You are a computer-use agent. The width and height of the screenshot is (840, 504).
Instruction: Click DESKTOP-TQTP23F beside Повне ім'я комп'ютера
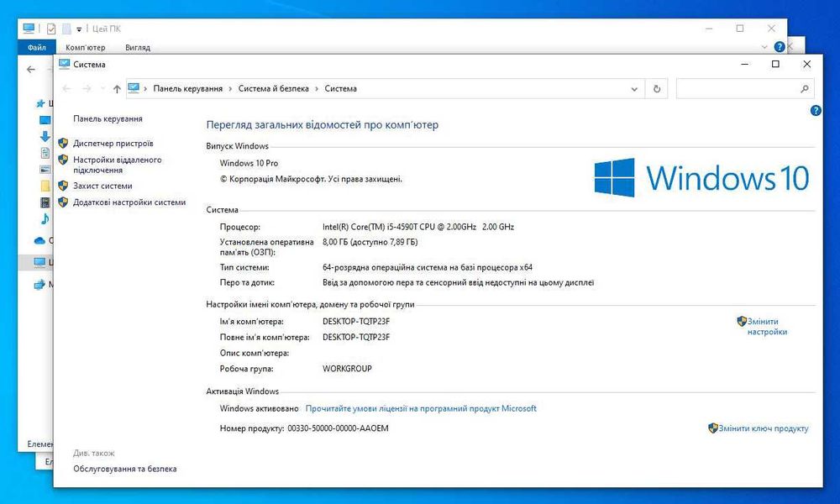355,337
